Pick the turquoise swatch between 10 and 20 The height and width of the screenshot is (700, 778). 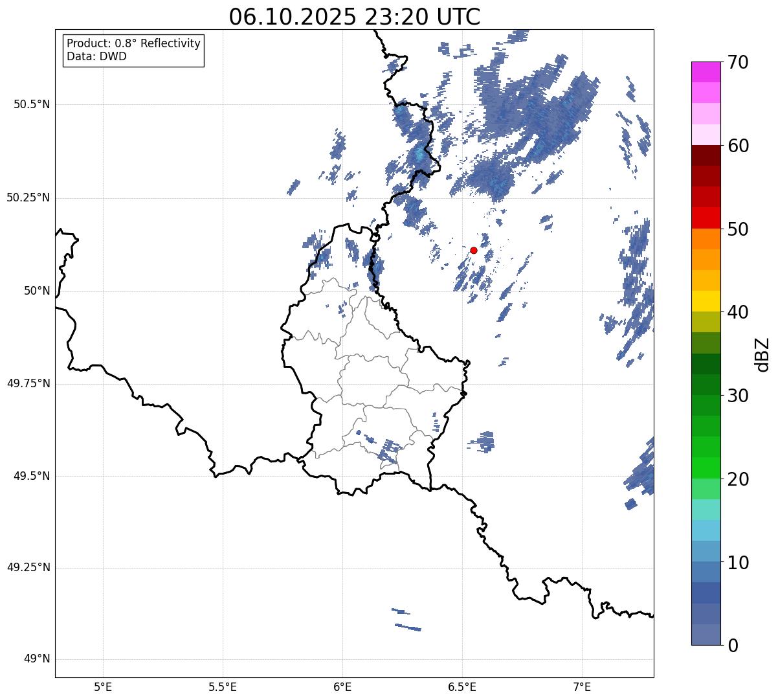(706, 510)
